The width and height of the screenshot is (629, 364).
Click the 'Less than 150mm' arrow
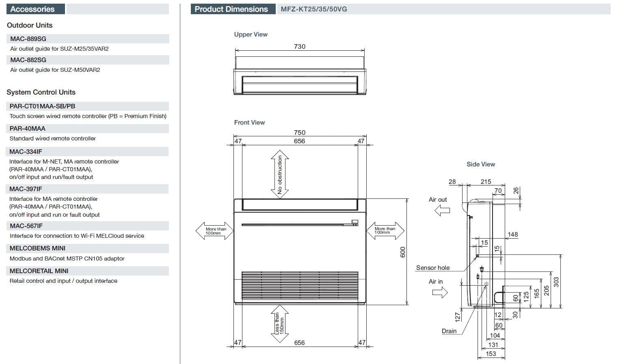[280, 323]
